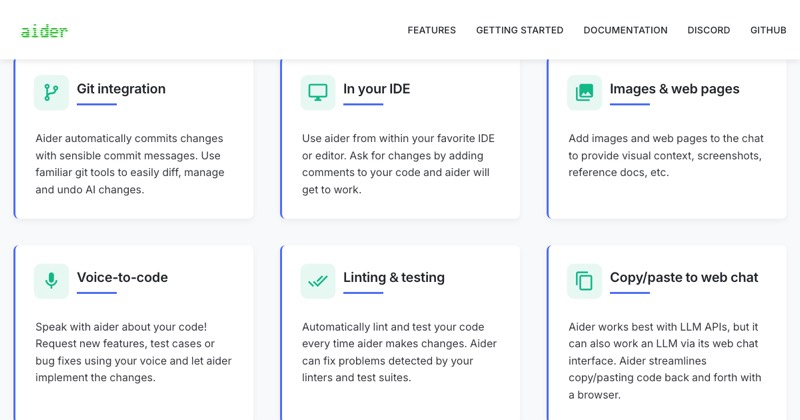Click text 'Aider automatically commits changes'
This screenshot has width=800, height=420.
pos(129,138)
